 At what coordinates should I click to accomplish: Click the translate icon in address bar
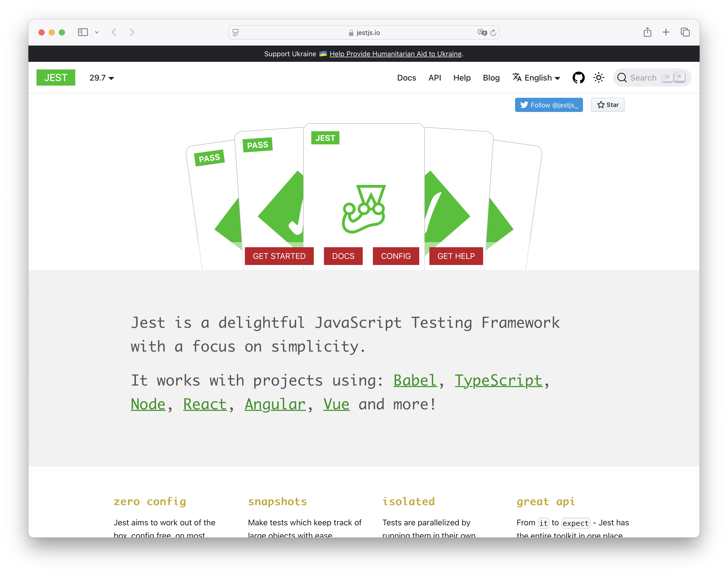[x=482, y=33]
